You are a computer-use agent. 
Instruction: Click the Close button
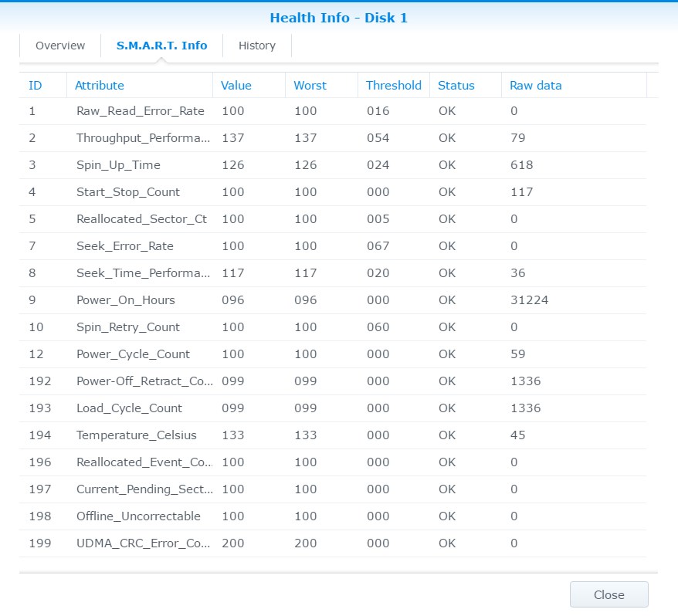pos(609,594)
